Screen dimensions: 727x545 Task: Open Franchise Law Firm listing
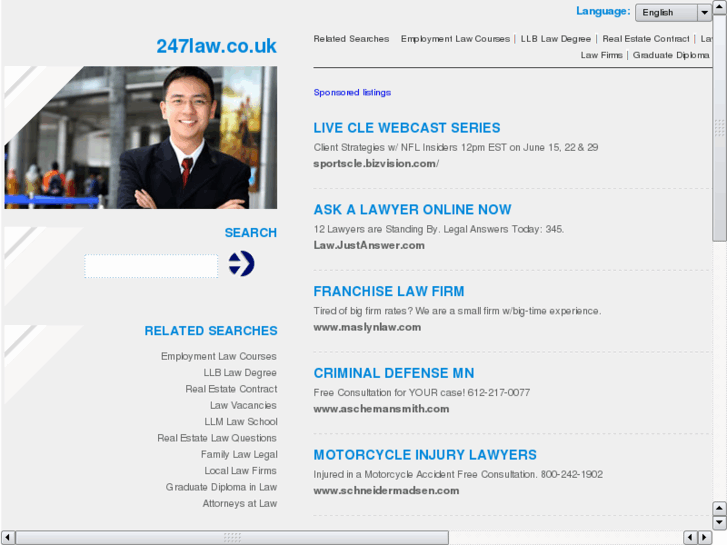[389, 291]
